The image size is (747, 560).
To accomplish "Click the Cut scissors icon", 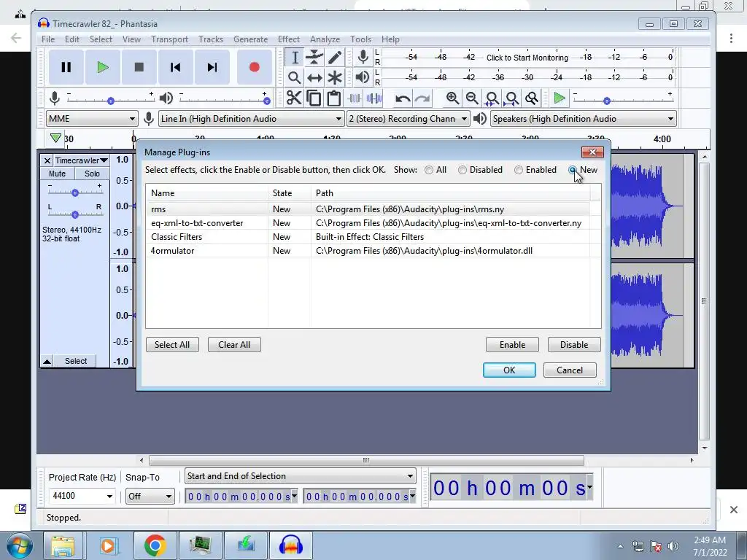I will (294, 98).
